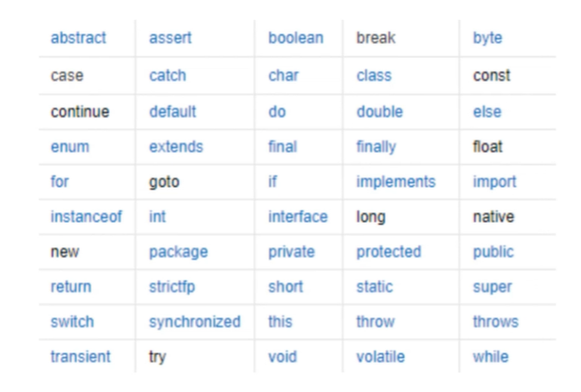Click the 'byte' keyword link

tap(487, 38)
